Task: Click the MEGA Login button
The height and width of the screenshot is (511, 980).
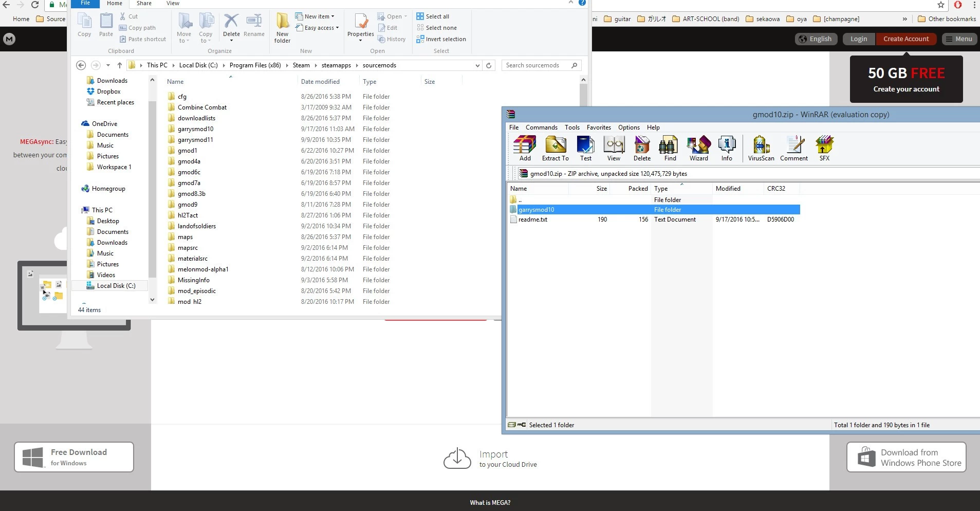Action: click(x=858, y=39)
